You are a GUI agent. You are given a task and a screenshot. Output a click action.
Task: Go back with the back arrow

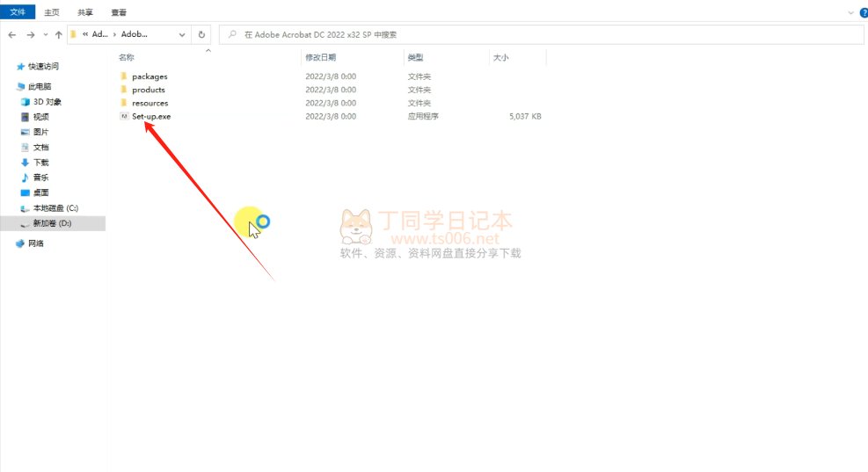tap(12, 35)
